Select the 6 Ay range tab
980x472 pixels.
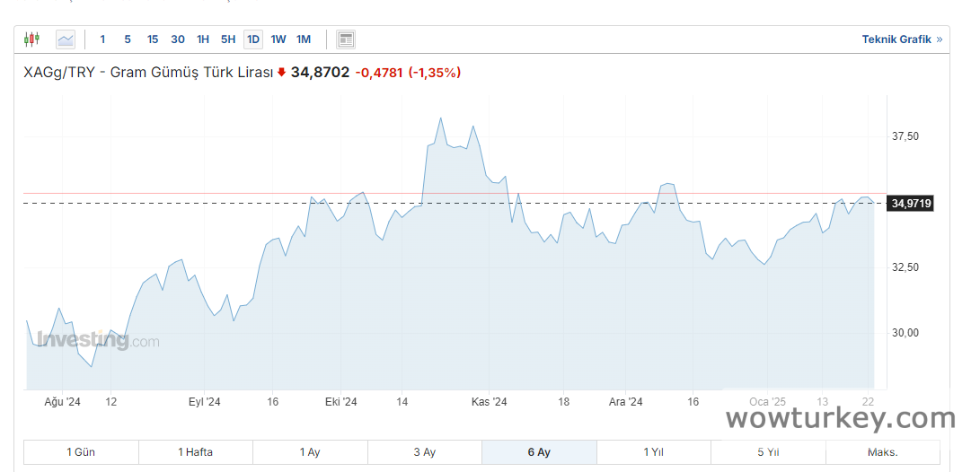539,452
